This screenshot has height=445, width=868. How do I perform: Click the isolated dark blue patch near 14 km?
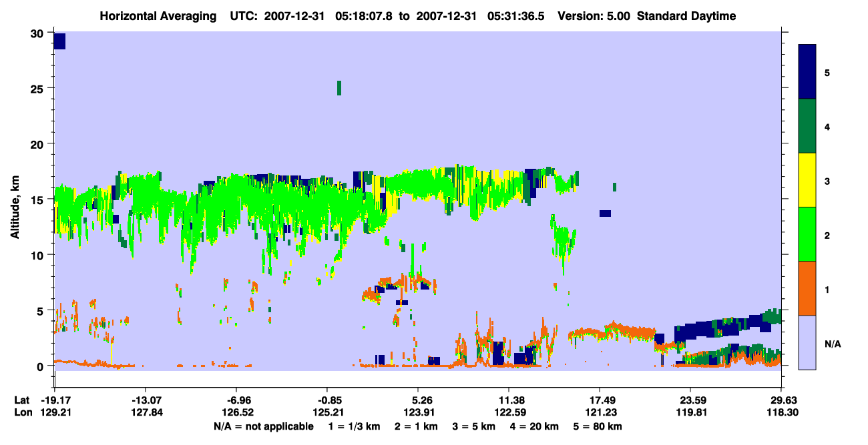coord(605,213)
